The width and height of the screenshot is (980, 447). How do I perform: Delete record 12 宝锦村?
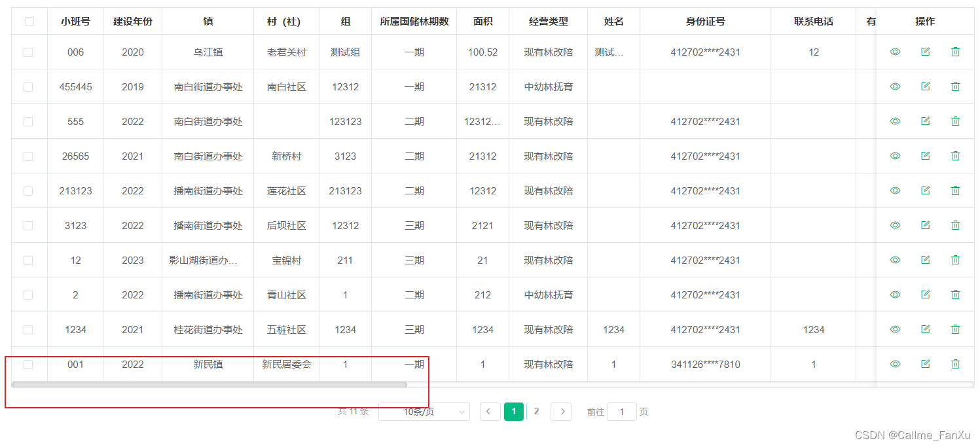955,260
